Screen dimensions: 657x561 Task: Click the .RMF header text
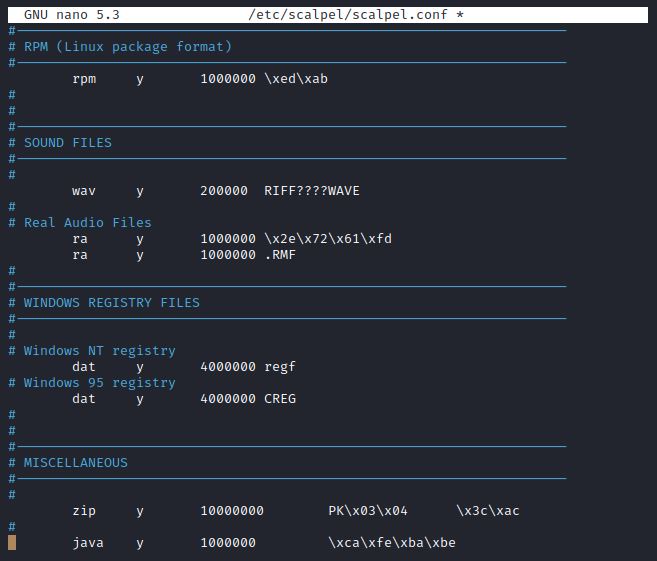(279, 255)
